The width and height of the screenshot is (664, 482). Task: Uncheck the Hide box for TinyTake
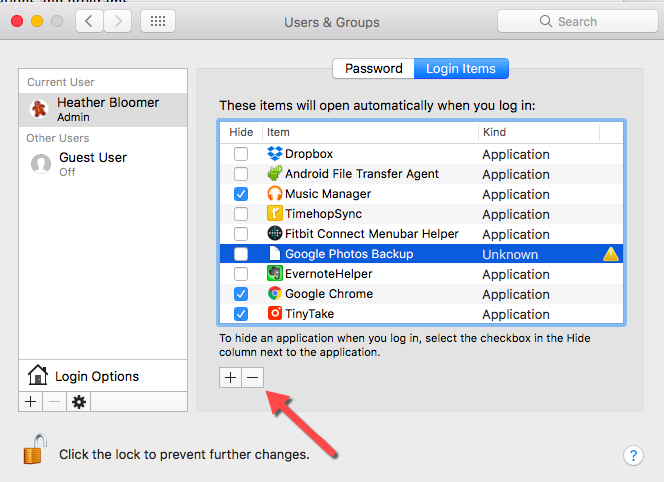point(241,314)
